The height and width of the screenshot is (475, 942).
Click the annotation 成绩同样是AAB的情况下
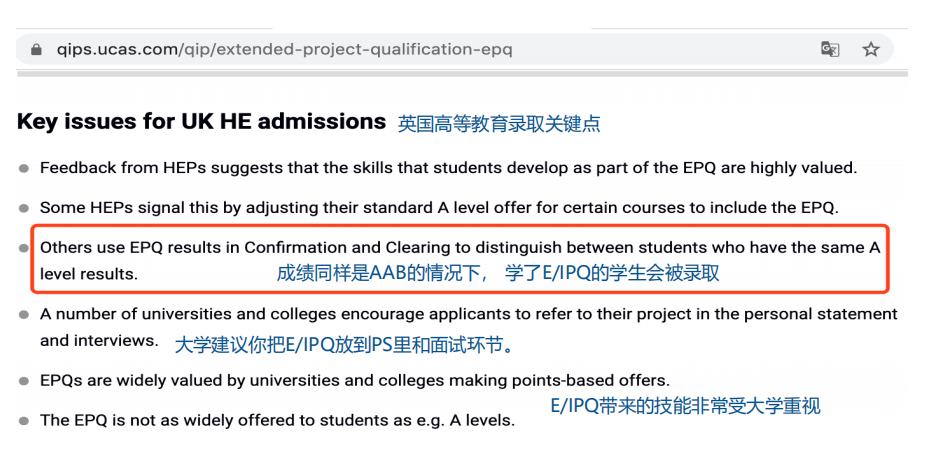coord(382,273)
